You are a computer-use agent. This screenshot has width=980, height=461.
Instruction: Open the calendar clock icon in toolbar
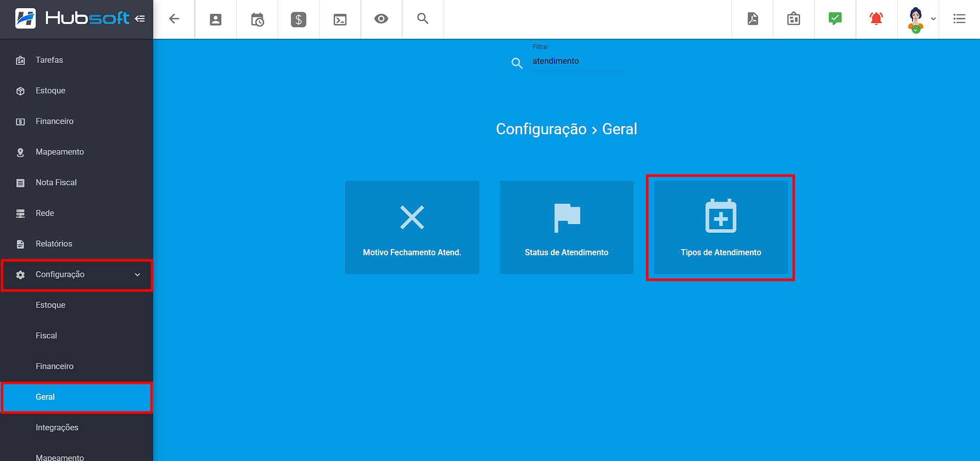pyautogui.click(x=257, y=19)
